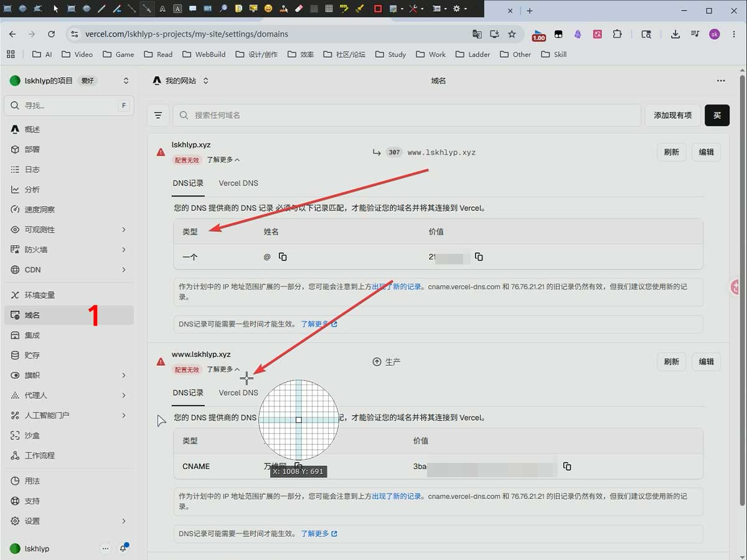Click the Chrome translate page icon
The height and width of the screenshot is (560, 747).
(477, 34)
